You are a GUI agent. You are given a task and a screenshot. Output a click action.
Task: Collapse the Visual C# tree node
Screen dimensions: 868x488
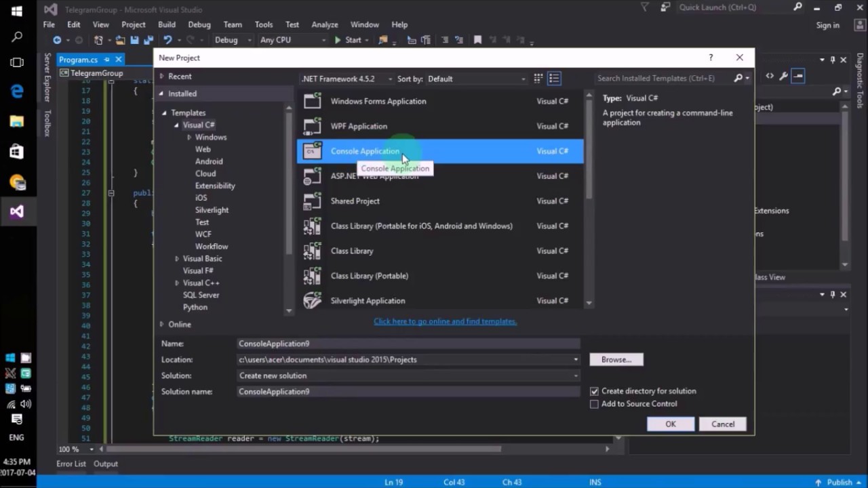[176, 125]
